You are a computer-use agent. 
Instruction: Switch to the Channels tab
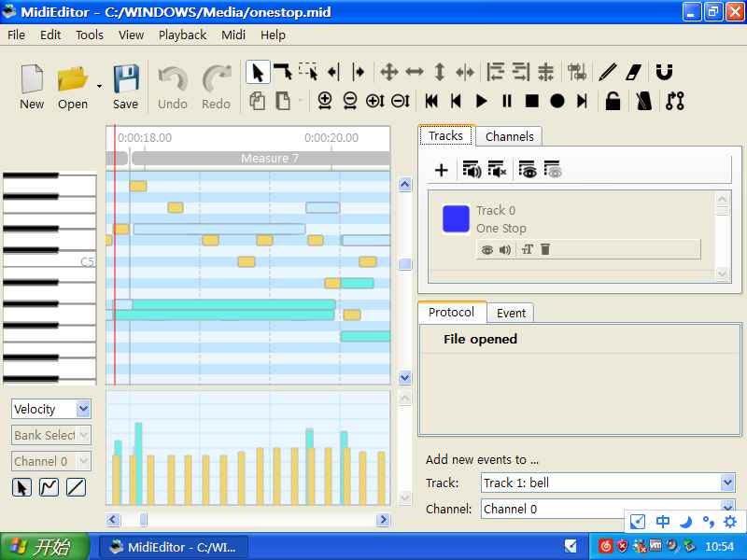[x=509, y=136]
